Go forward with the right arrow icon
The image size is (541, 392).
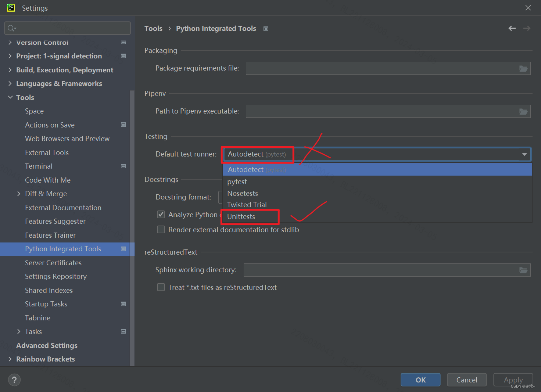pyautogui.click(x=527, y=28)
